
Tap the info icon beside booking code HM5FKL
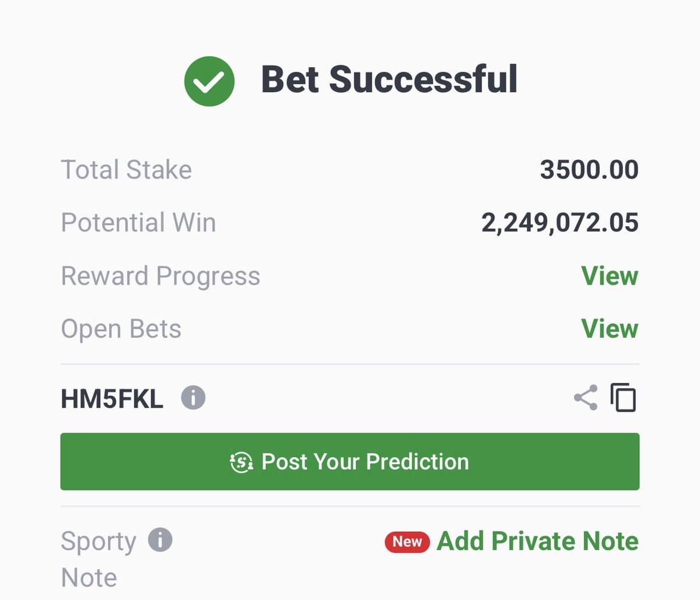point(193,398)
